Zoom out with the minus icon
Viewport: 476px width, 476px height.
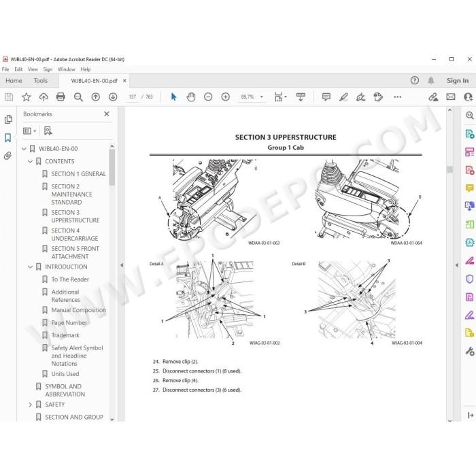pos(208,97)
